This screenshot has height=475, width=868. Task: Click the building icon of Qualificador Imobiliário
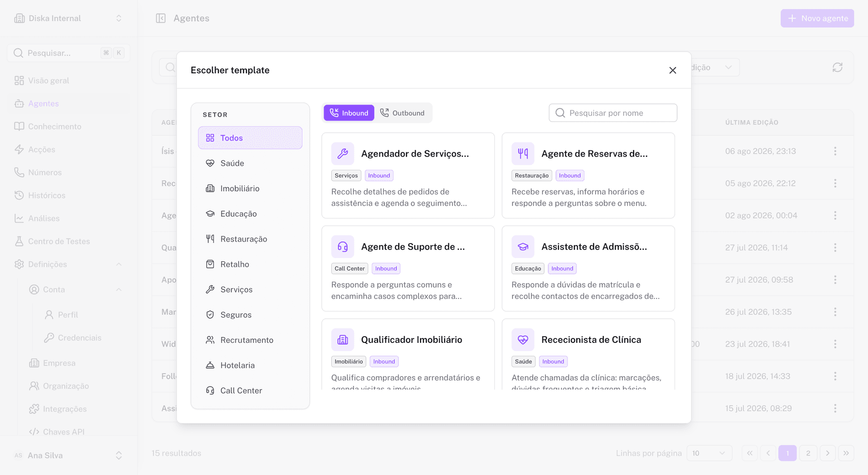pyautogui.click(x=343, y=340)
